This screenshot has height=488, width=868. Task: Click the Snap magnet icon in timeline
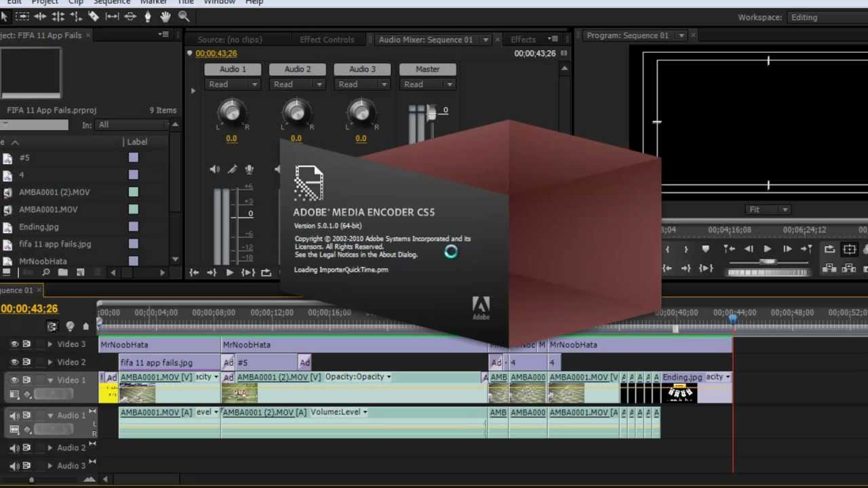click(x=52, y=326)
